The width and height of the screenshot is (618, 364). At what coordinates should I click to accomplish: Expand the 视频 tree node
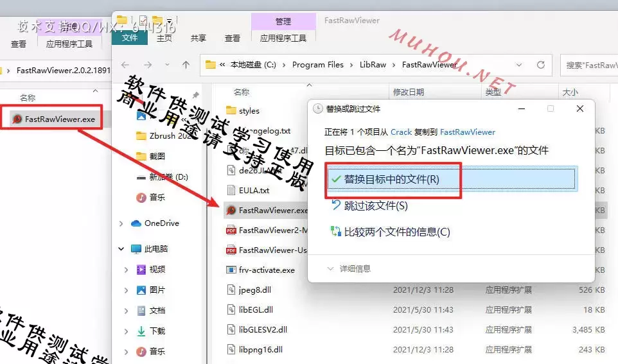tap(126, 270)
